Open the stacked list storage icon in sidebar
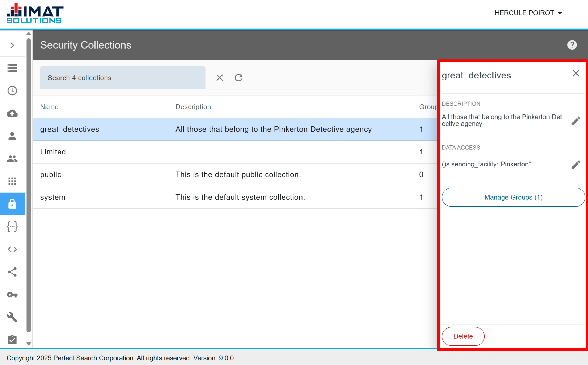 point(12,68)
